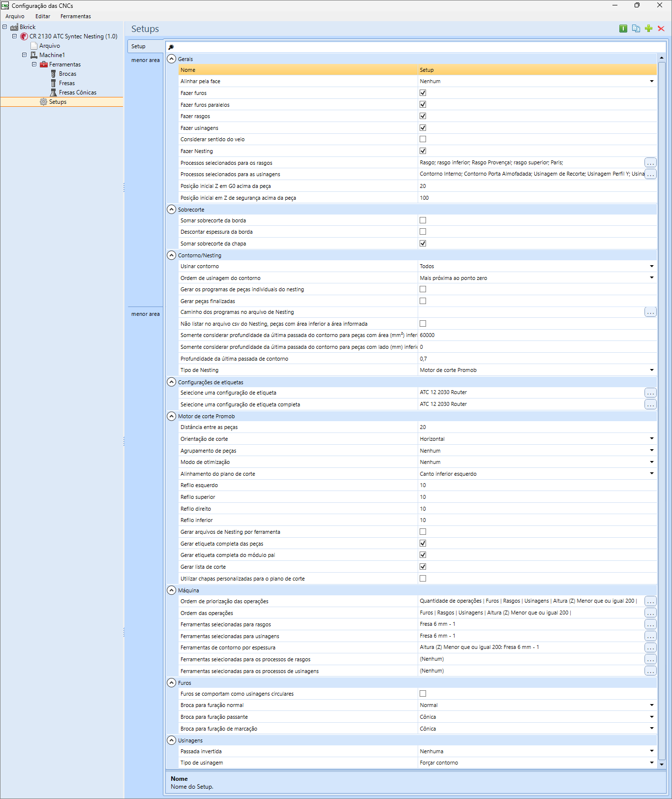Uncheck the Fazer rasgos checkbox
The width and height of the screenshot is (672, 799).
point(423,116)
